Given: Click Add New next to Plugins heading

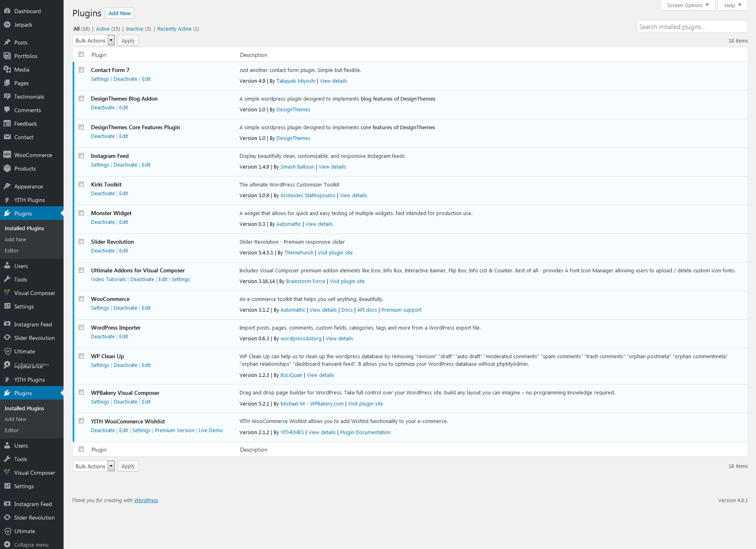Looking at the screenshot, I should (120, 13).
